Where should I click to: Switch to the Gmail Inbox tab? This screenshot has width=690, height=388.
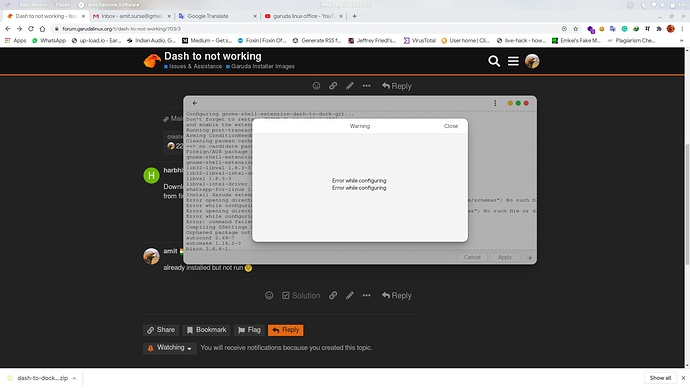coord(132,16)
